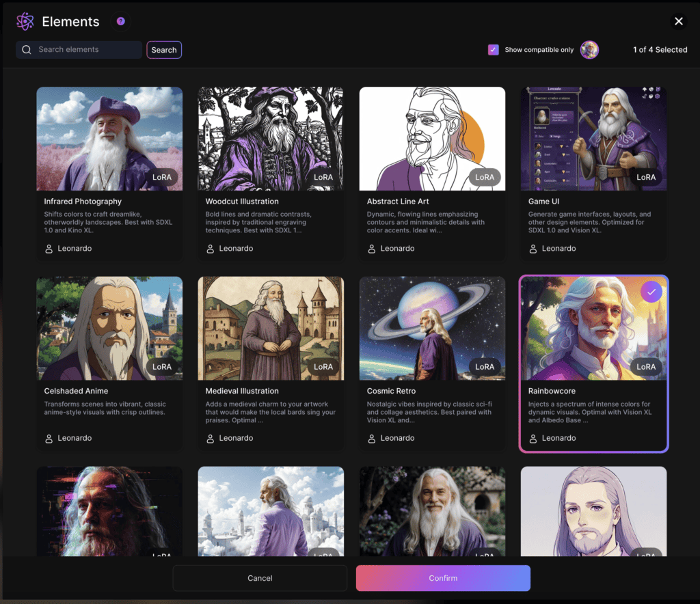Select the white cloud city thumbnail
Image resolution: width=700 pixels, height=604 pixels.
[271, 511]
